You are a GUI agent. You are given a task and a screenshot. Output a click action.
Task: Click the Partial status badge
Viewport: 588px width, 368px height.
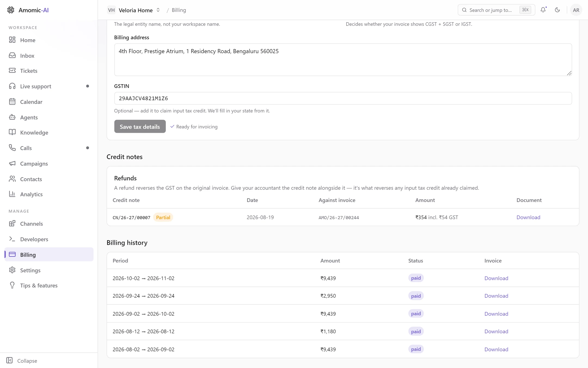tap(163, 217)
